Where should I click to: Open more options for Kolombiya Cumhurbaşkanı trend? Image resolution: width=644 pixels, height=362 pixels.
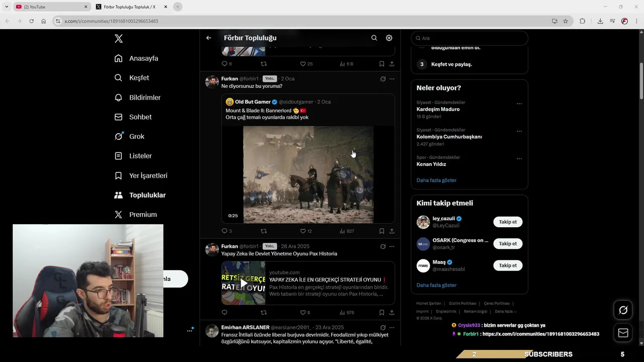pos(519,131)
